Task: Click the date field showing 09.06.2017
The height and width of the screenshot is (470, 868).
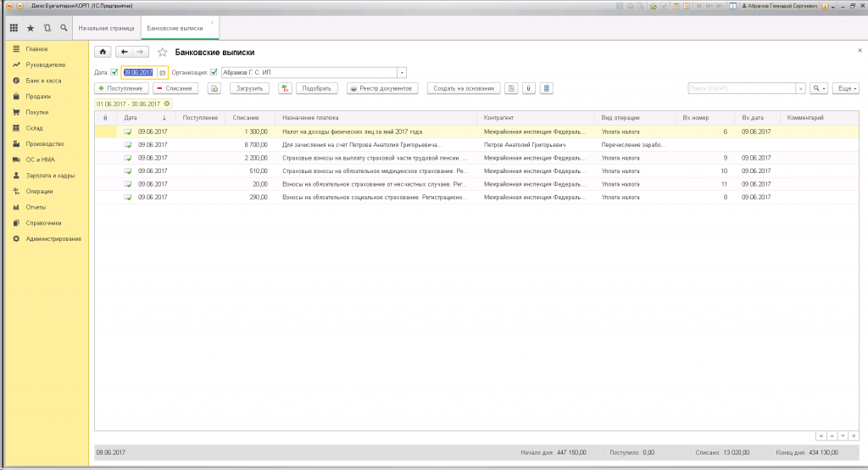Action: click(139, 73)
